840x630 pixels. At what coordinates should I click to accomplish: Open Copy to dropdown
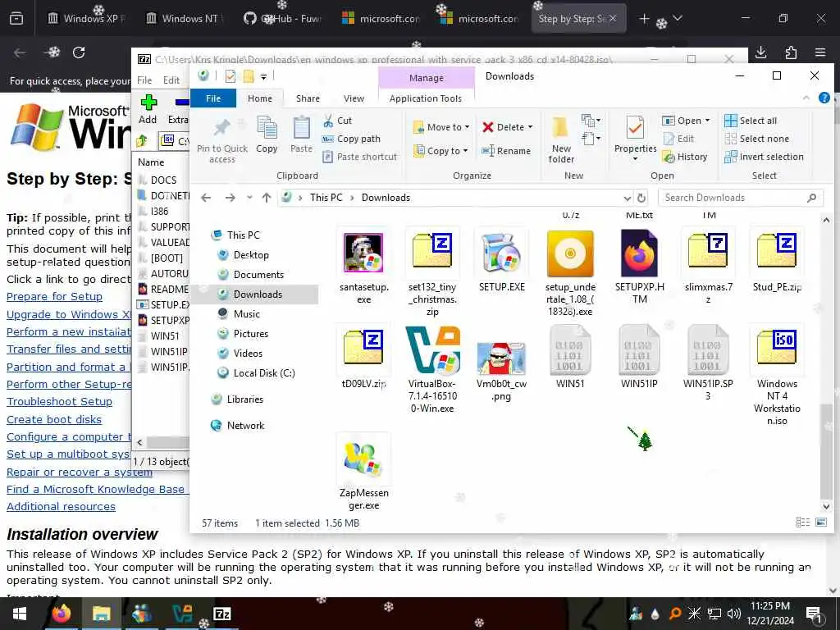pyautogui.click(x=441, y=151)
